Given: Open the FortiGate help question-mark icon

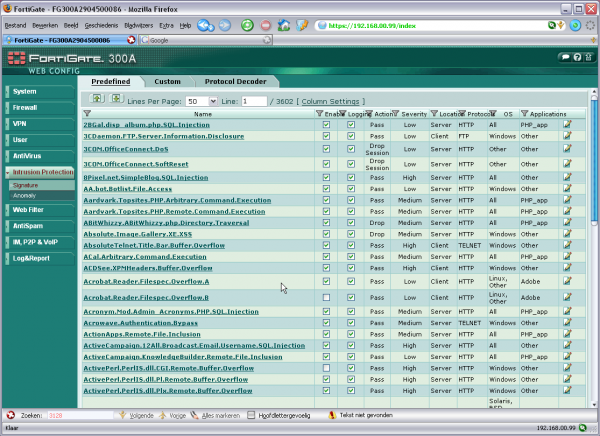Looking at the screenshot, I should 577,57.
